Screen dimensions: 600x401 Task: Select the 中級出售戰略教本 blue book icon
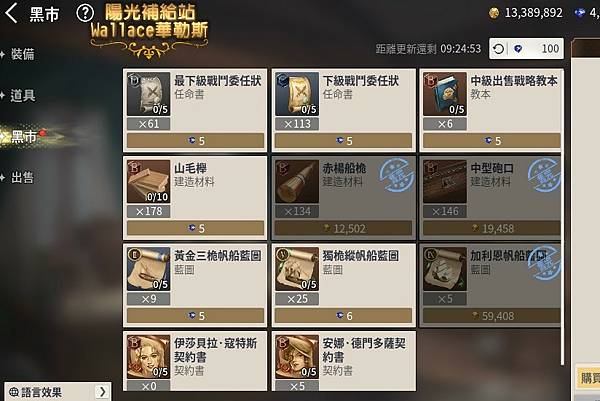coord(445,94)
